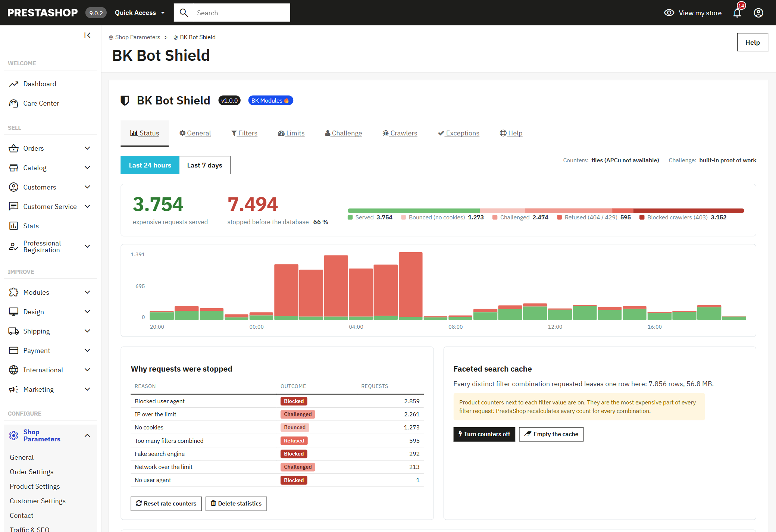The width and height of the screenshot is (776, 532).
Task: Click the Stats chart icon
Action: [14, 226]
